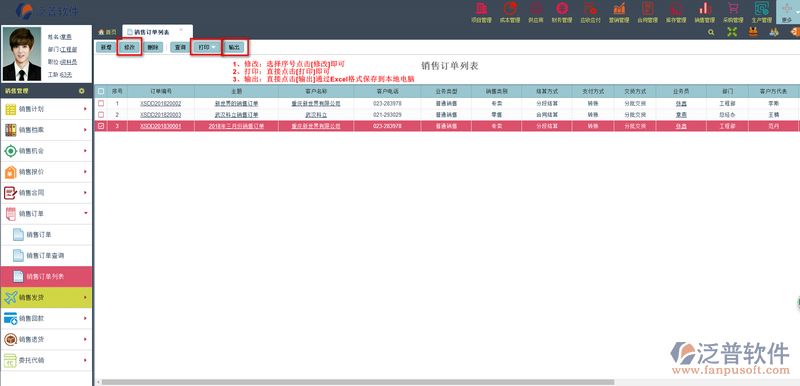Click the search magnifier icon
800x386 pixels.
pyautogui.click(x=711, y=32)
